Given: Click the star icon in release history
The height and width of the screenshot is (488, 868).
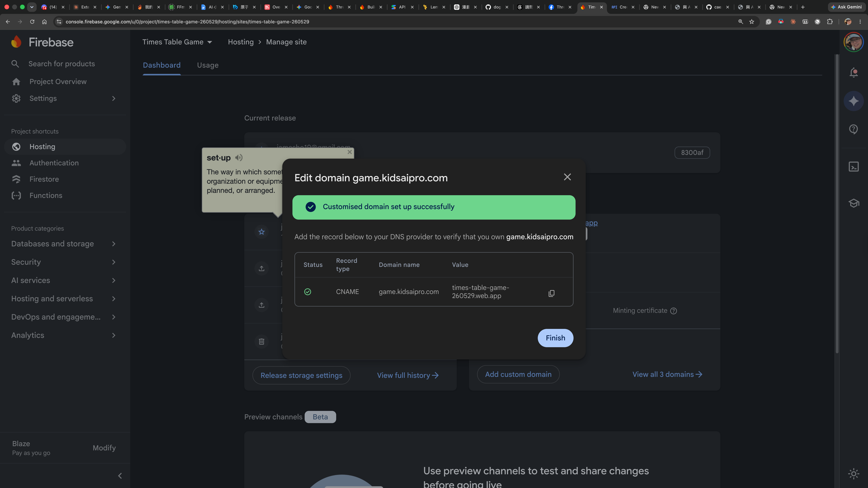Looking at the screenshot, I should point(261,232).
